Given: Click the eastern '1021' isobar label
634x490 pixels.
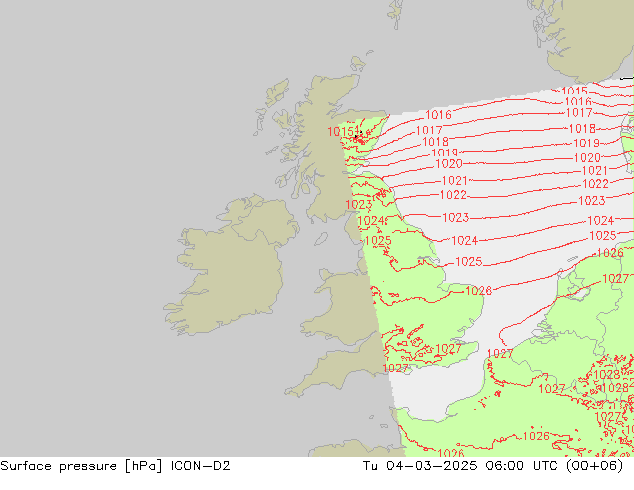Looking at the screenshot, I should 594,171.
